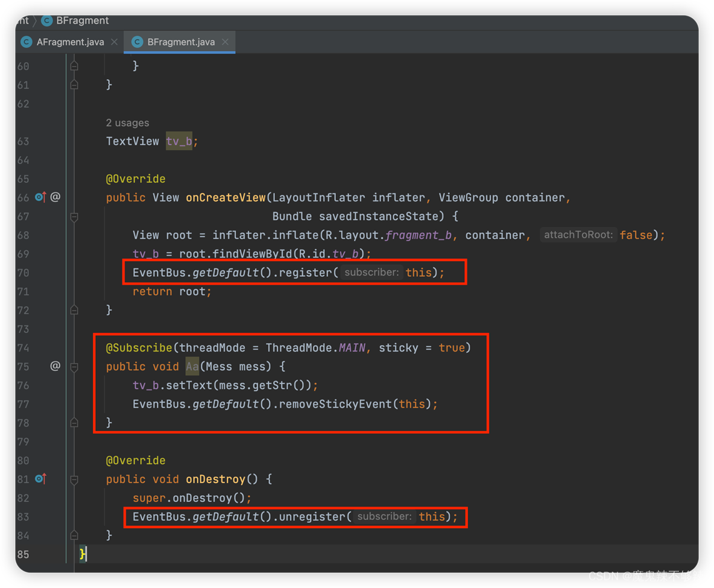Image resolution: width=714 pixels, height=588 pixels.
Task: Click the fold marker at line 84
Action: click(74, 536)
